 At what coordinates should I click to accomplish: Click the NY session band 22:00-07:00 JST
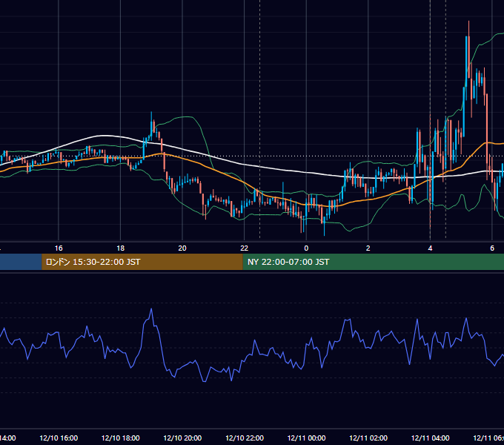(x=373, y=262)
